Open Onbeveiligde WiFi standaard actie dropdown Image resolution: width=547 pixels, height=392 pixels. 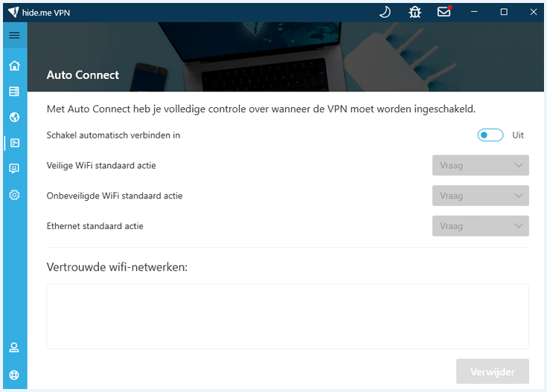pyautogui.click(x=480, y=196)
